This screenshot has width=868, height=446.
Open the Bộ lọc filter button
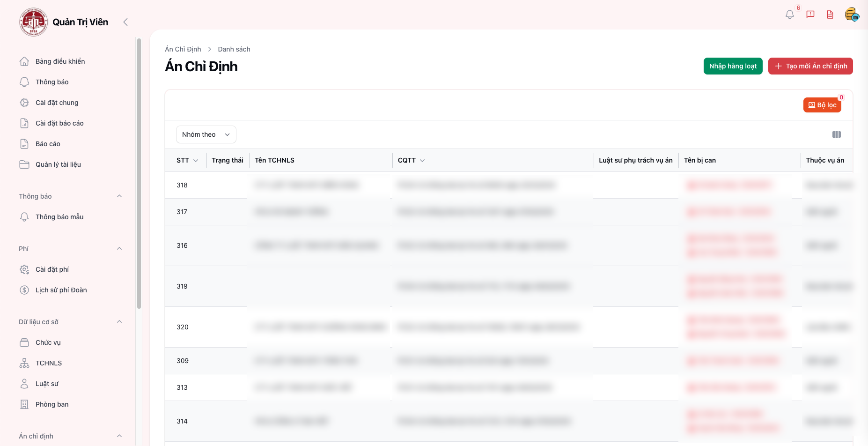pos(822,105)
